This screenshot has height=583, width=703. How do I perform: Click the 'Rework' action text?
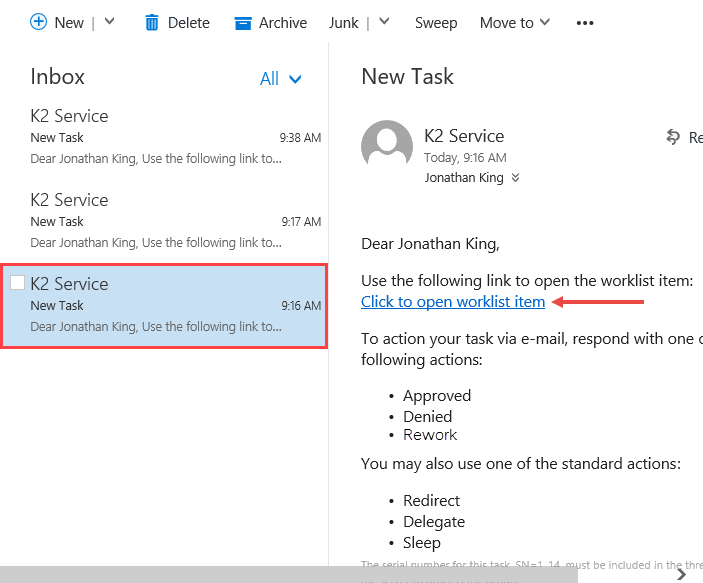(430, 435)
